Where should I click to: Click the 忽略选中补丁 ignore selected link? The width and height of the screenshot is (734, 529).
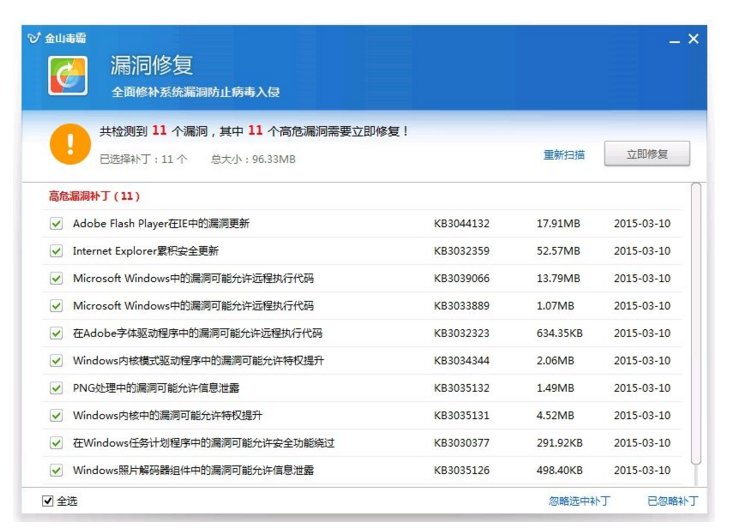click(x=579, y=501)
